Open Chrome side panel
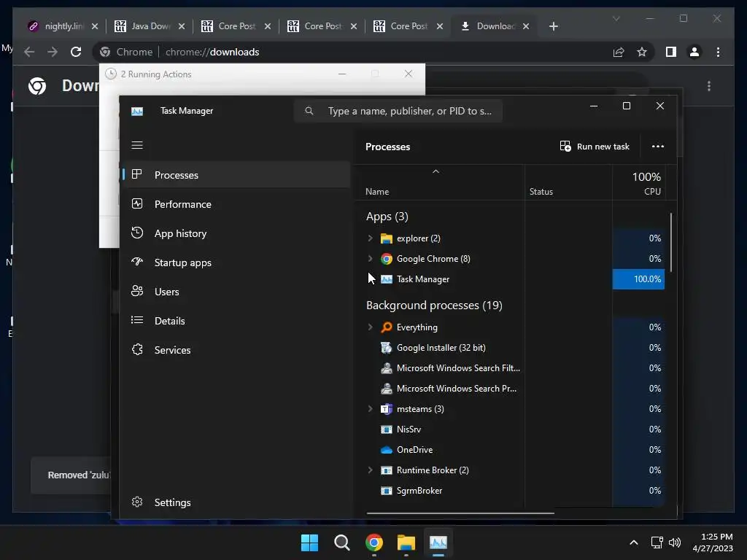 tap(671, 52)
